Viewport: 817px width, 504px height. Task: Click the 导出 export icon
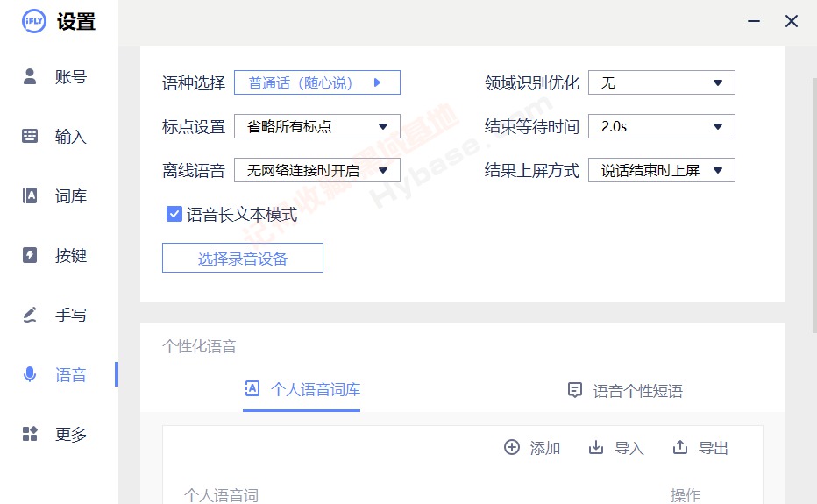680,448
